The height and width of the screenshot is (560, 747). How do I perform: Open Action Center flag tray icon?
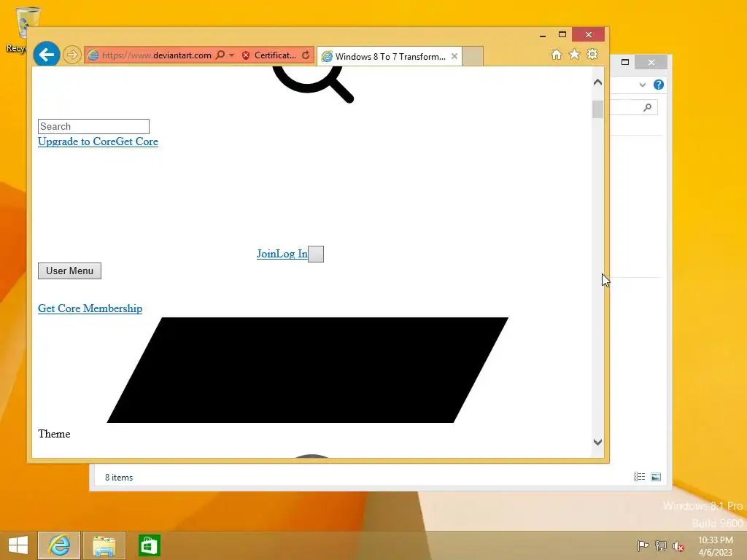click(x=643, y=546)
